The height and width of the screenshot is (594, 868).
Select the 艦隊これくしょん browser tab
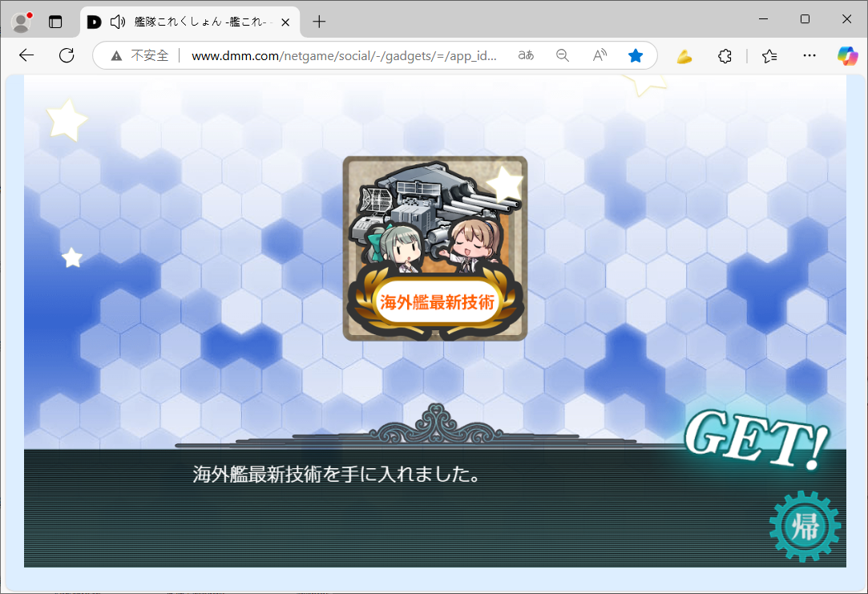[191, 22]
